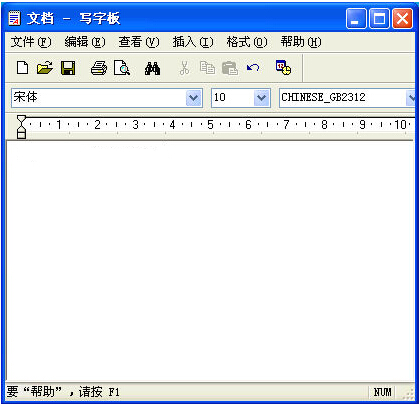This screenshot has width=419, height=404.
Task: Create a new document with toolbar icon
Action: pyautogui.click(x=22, y=68)
